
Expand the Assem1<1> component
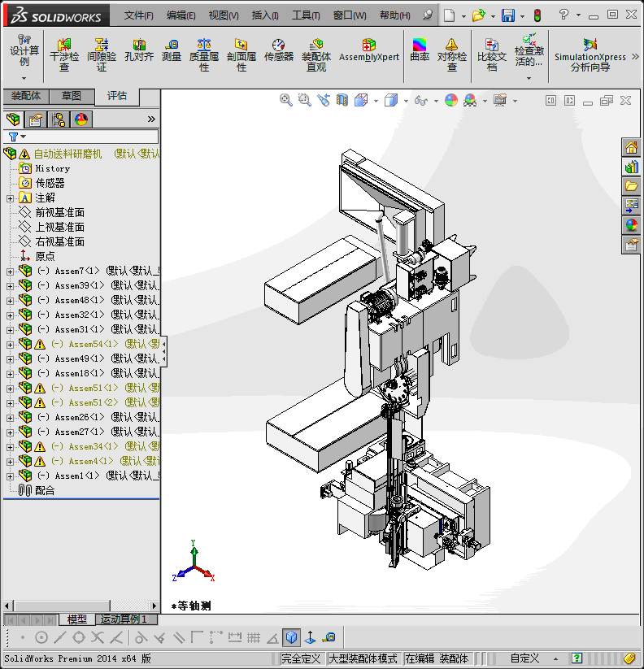coord(10,476)
